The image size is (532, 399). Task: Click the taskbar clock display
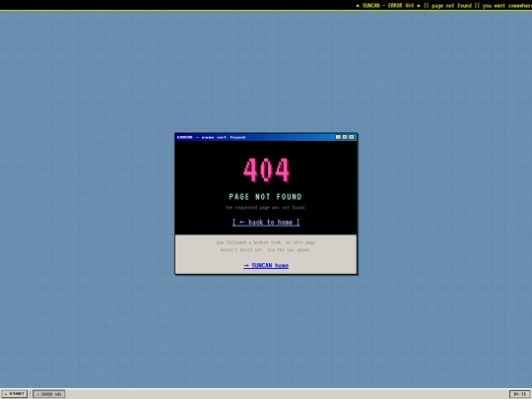click(x=520, y=394)
